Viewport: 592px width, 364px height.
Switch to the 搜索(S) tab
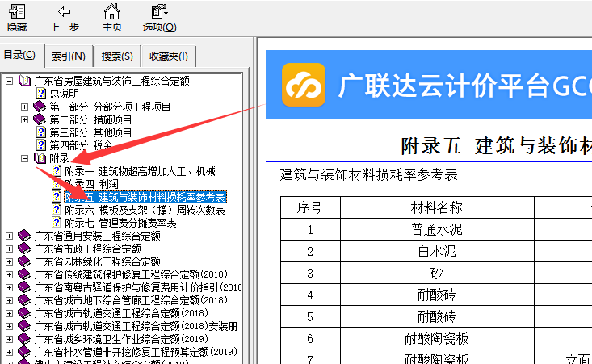click(x=117, y=56)
